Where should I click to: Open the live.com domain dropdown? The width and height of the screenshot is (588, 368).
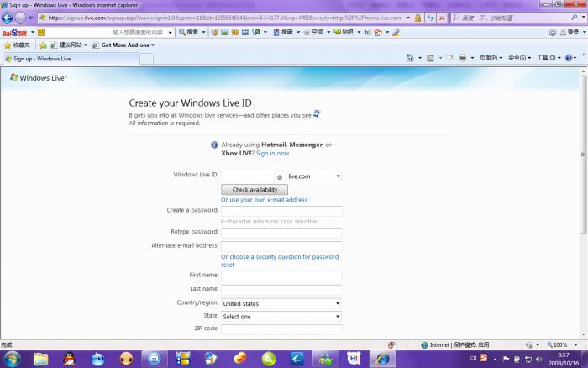point(313,176)
